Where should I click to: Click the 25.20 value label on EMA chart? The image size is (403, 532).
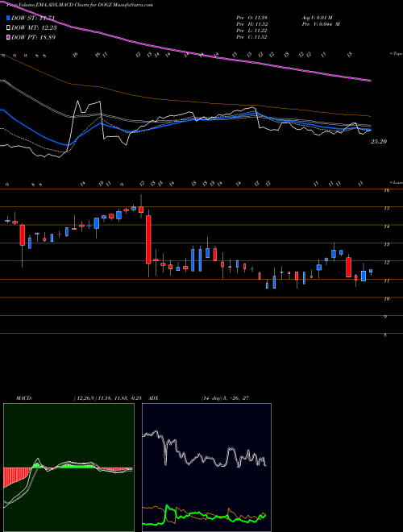pos(379,142)
